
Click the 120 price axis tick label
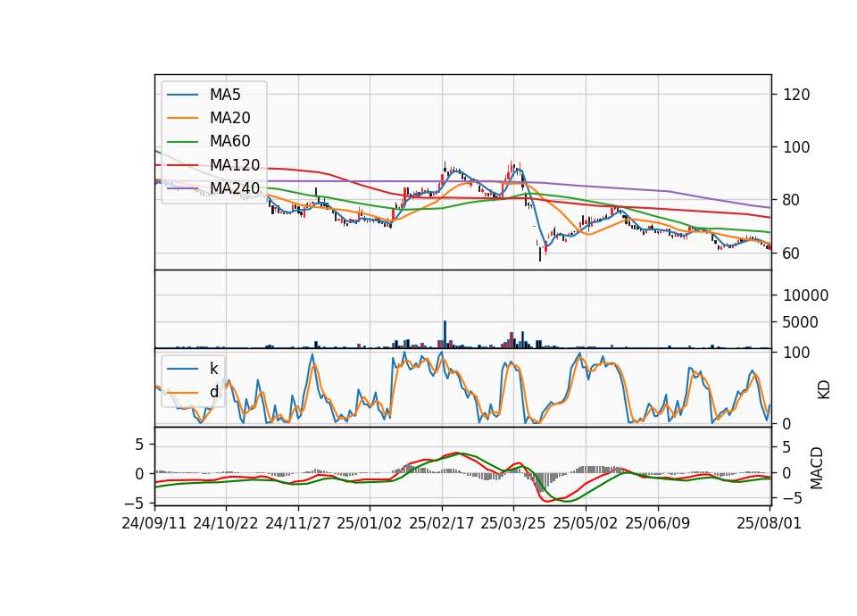pyautogui.click(x=796, y=95)
